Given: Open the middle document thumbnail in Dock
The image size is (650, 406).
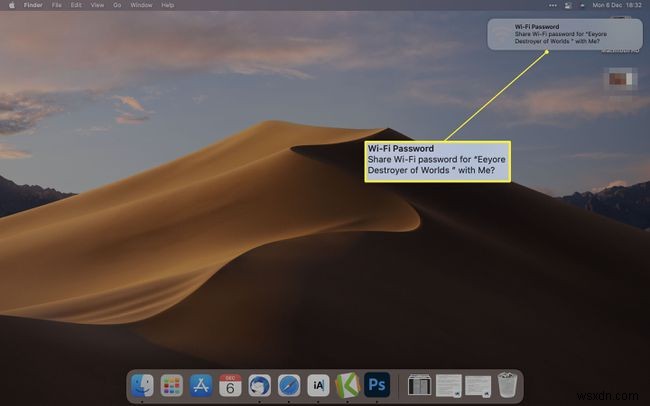Looking at the screenshot, I should tap(449, 386).
